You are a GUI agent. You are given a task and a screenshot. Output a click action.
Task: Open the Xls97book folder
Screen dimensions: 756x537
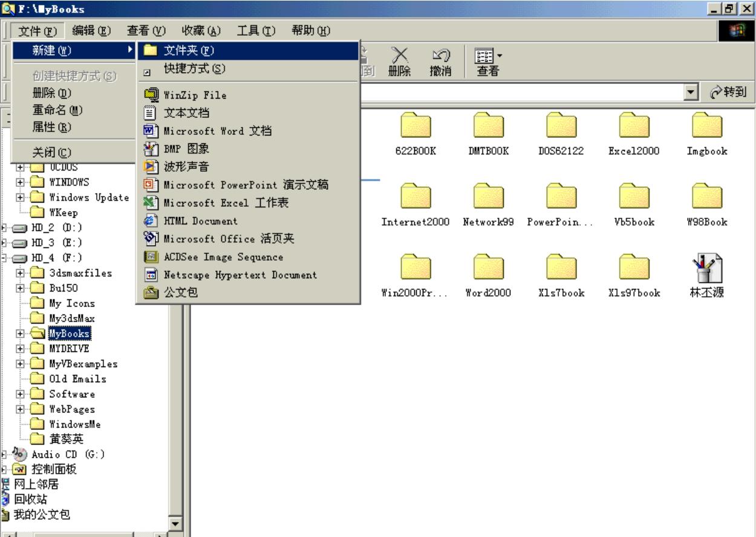635,275
